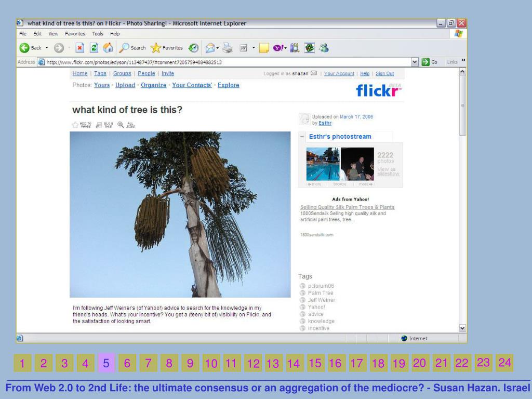Expand the Address bar dropdown list
Image resolution: width=532 pixels, height=399 pixels.
(x=415, y=62)
